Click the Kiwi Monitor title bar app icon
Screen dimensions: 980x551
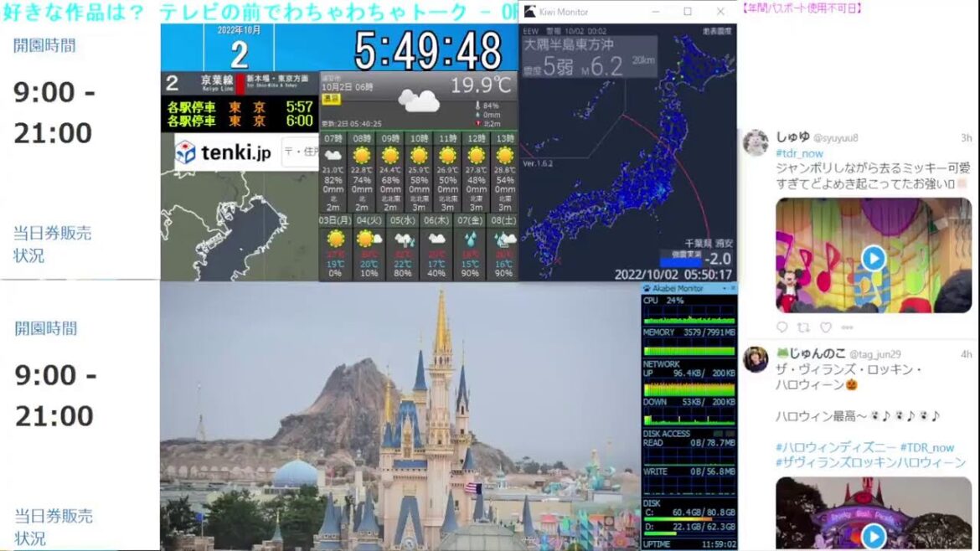[529, 11]
